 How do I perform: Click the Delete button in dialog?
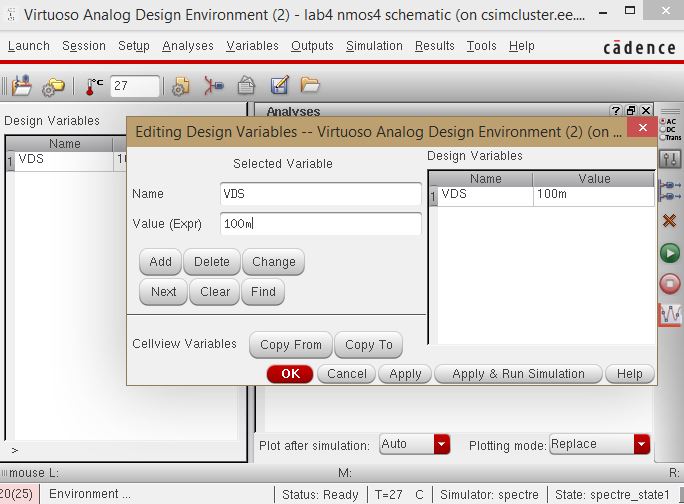212,262
